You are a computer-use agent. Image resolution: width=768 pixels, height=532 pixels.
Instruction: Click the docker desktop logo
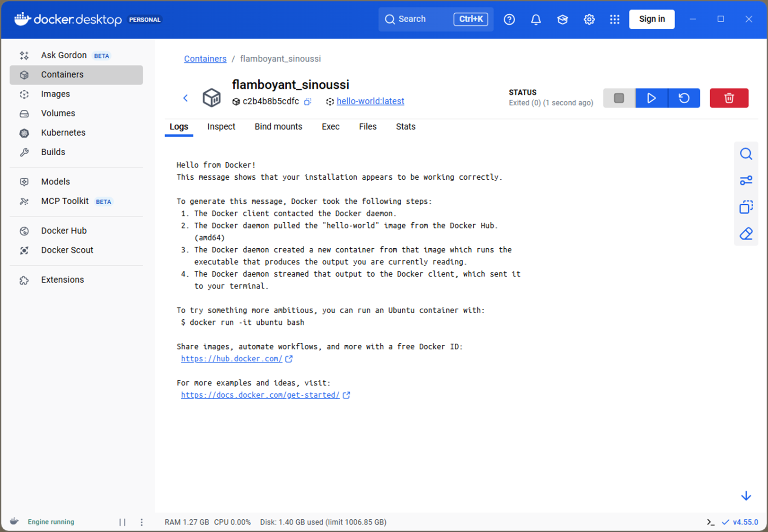click(x=68, y=19)
